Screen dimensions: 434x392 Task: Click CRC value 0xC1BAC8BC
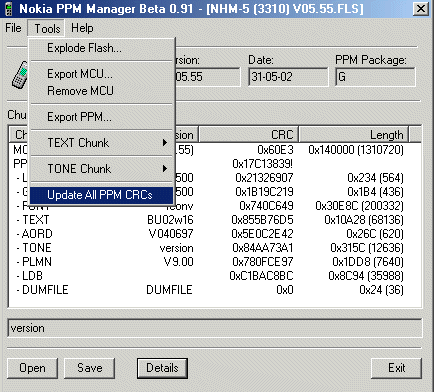(261, 276)
